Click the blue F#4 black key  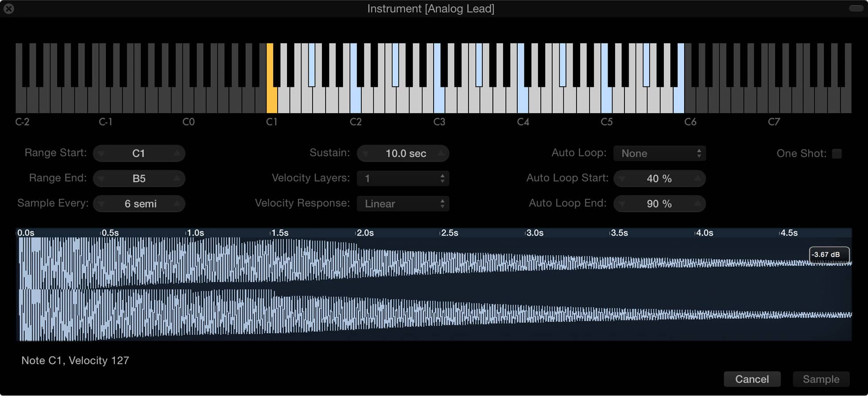[x=563, y=65]
